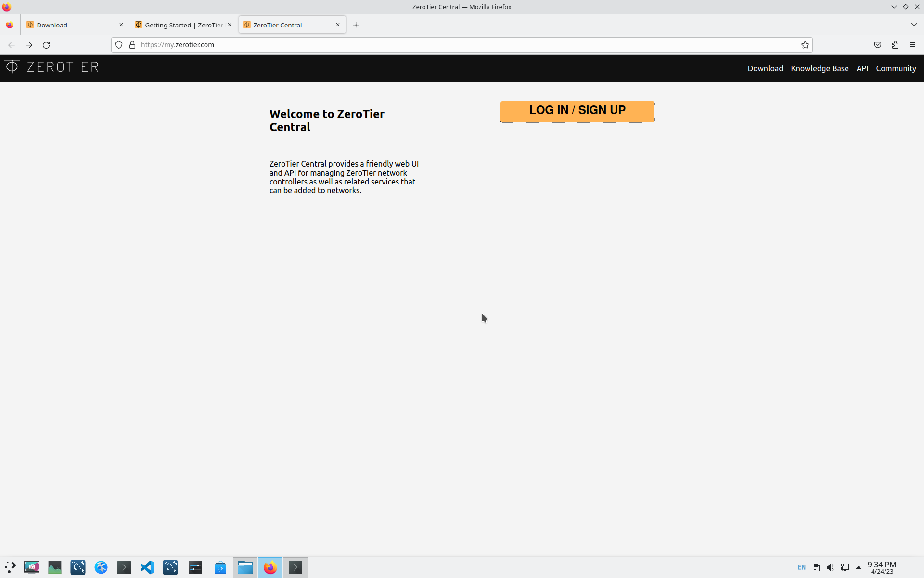
Task: Go forward one page
Action: [x=29, y=45]
